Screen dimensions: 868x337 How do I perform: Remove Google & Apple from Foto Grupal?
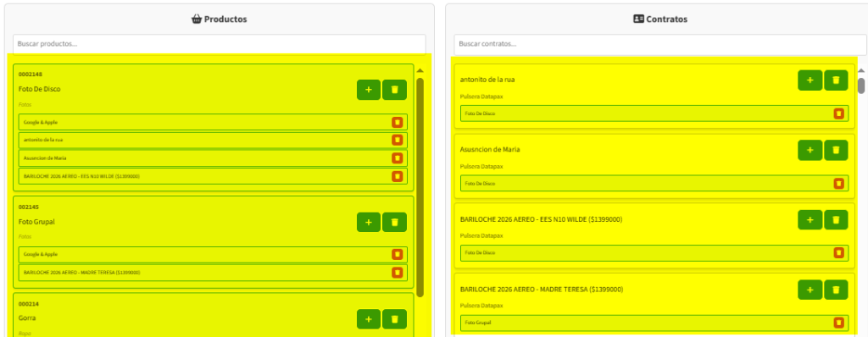click(x=397, y=255)
